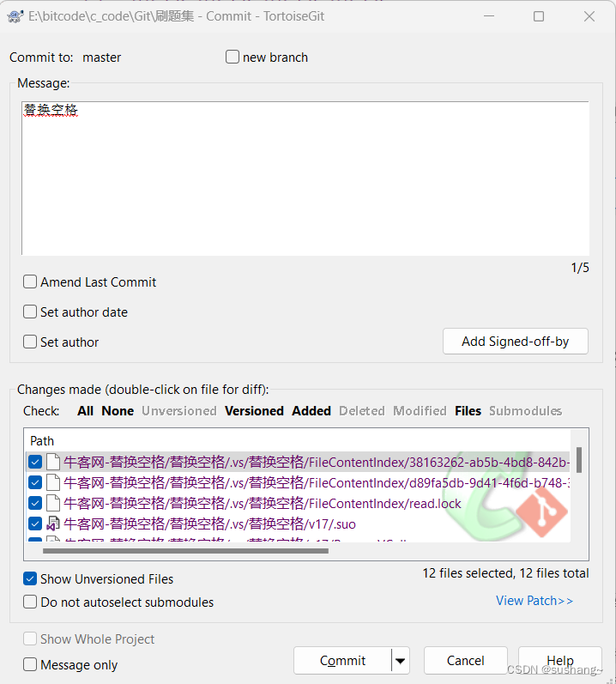This screenshot has width=616, height=684.
Task: Open the Commit button dropdown arrow
Action: (401, 661)
